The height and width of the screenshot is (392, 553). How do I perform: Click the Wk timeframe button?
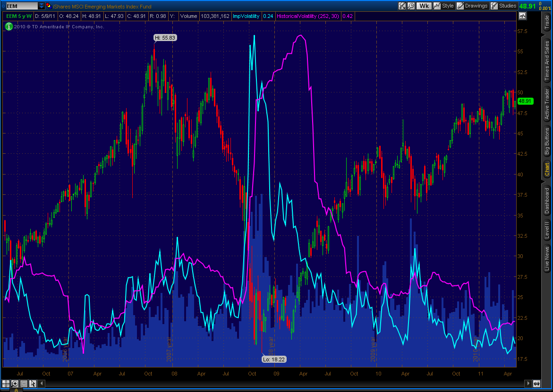coord(424,6)
